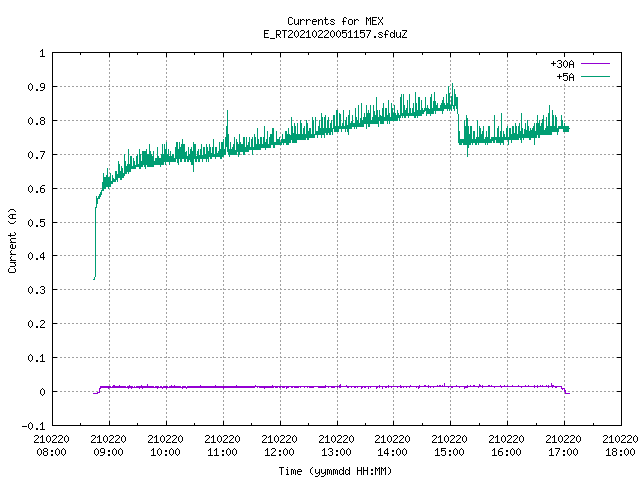Click the +30A legend label
The width and height of the screenshot is (640, 480).
point(562,64)
